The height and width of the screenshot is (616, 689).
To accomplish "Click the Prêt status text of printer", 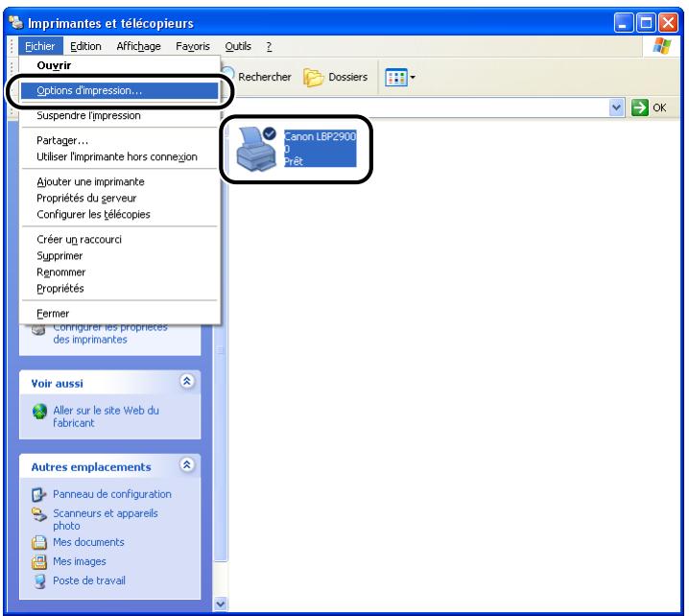I will [294, 162].
